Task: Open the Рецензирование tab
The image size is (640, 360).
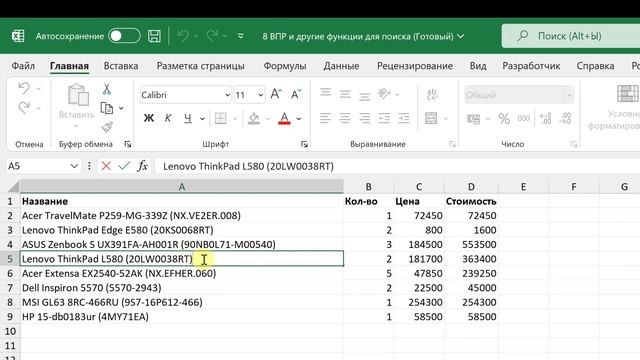Action: tap(415, 66)
